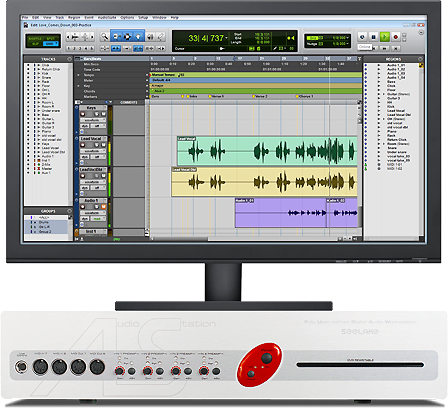Open the Grid mode dropdown
448x408 pixels.
point(50,44)
